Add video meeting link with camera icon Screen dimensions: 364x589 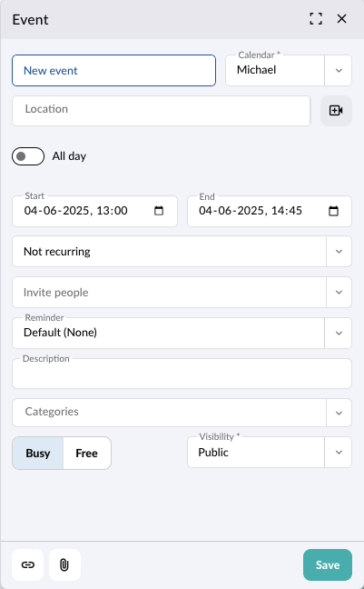click(x=336, y=111)
